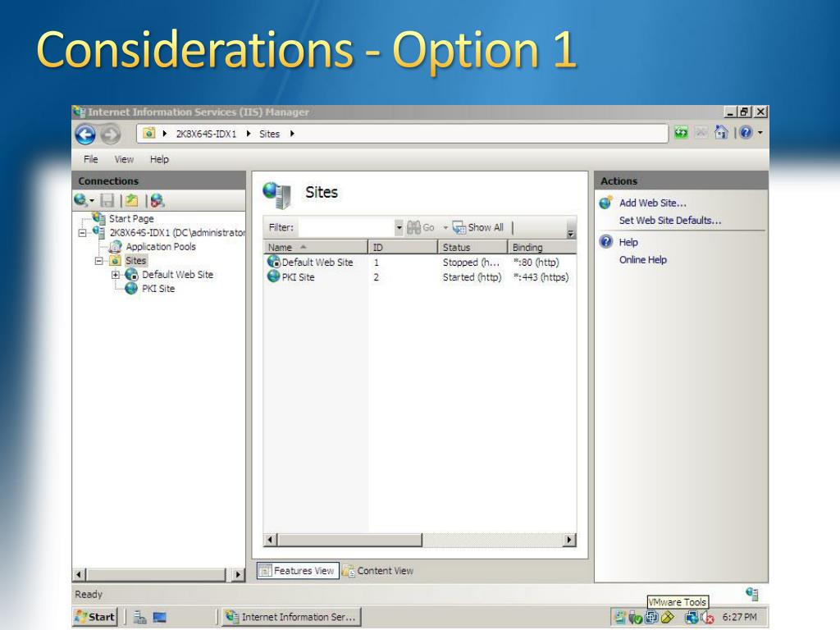Go back with the blue Back arrow
The height and width of the screenshot is (630, 840).
coord(85,134)
